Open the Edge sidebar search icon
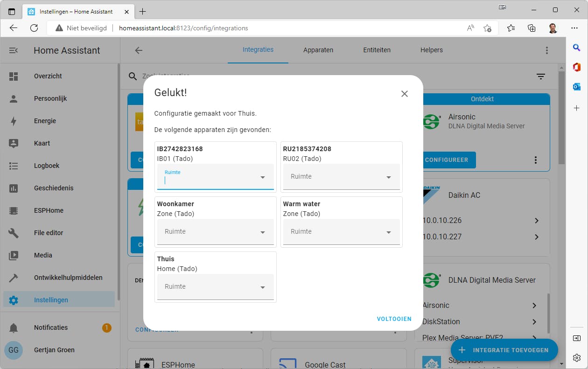Screen dimensions: 588x369 pos(577,48)
